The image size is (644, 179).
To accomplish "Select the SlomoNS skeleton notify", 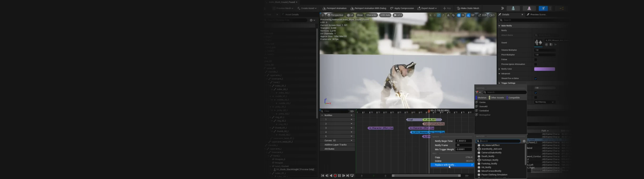I will click(x=484, y=107).
